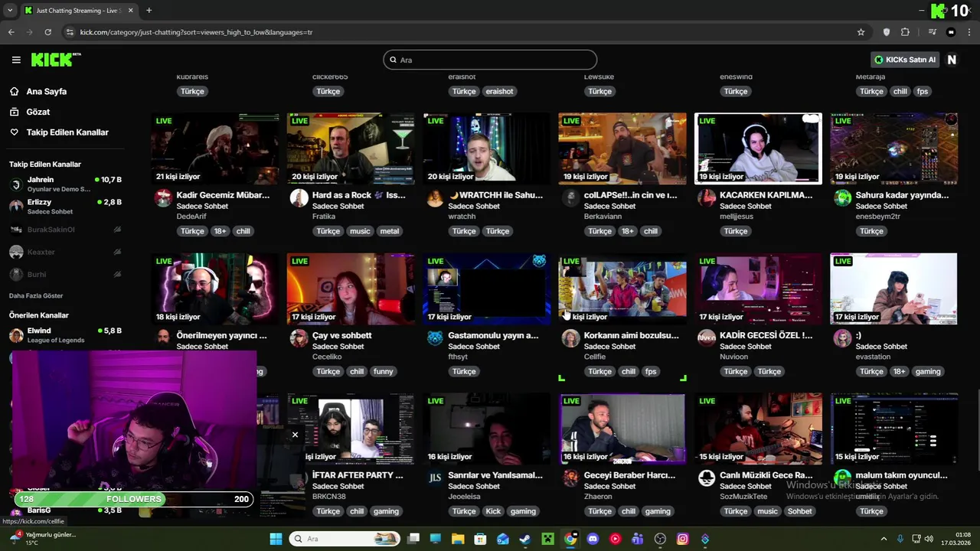The height and width of the screenshot is (551, 980).
Task: Expand Daha Fazla Göster in the sidebar
Action: [x=36, y=295]
